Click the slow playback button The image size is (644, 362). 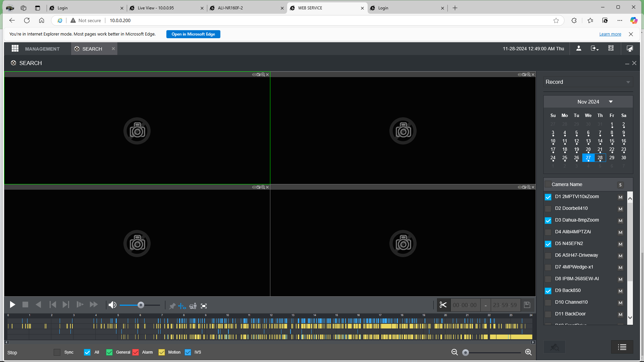pos(80,305)
